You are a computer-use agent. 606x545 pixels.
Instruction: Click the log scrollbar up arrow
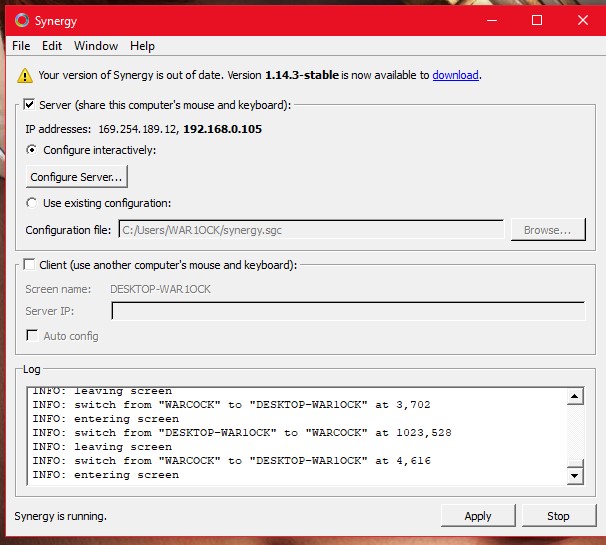(x=575, y=396)
